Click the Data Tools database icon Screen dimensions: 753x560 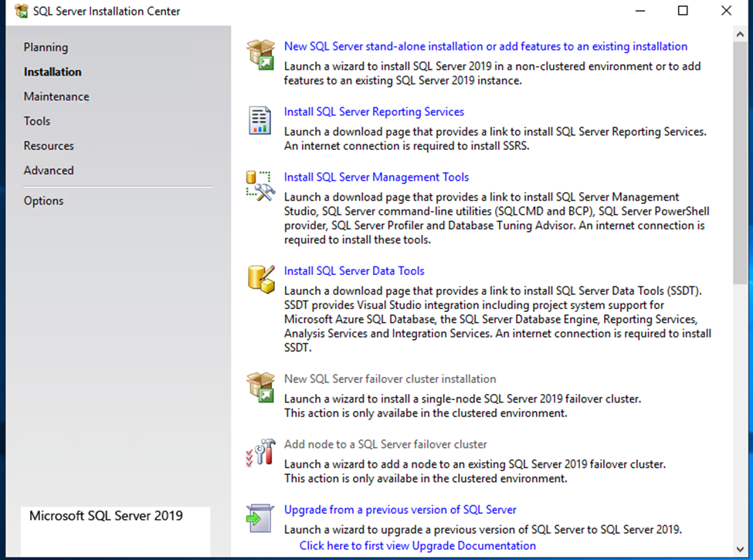pyautogui.click(x=261, y=279)
